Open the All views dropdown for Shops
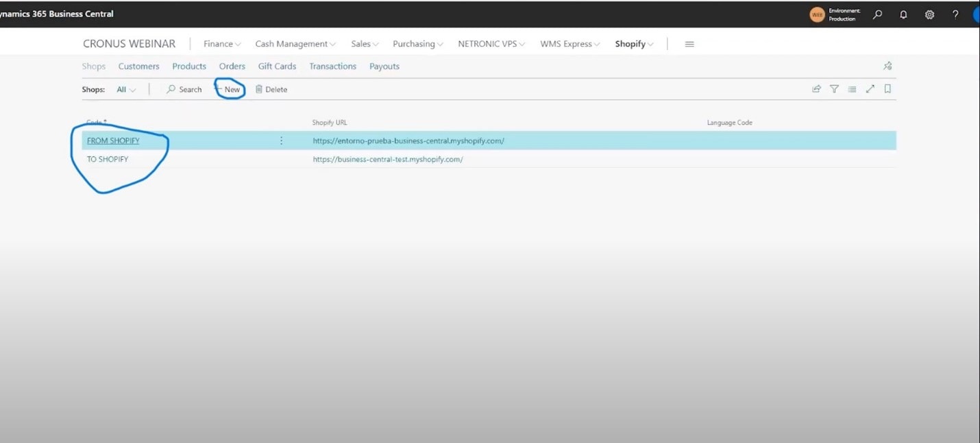 click(126, 89)
